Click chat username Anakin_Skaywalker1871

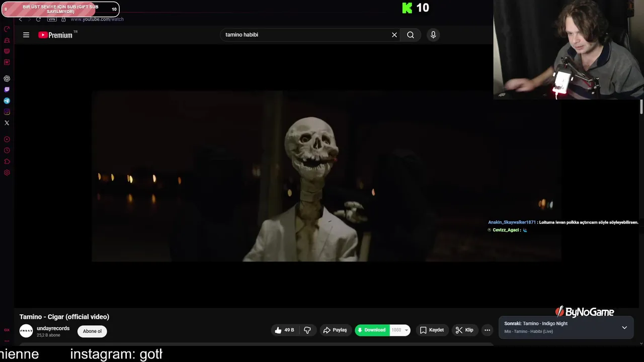(x=512, y=222)
